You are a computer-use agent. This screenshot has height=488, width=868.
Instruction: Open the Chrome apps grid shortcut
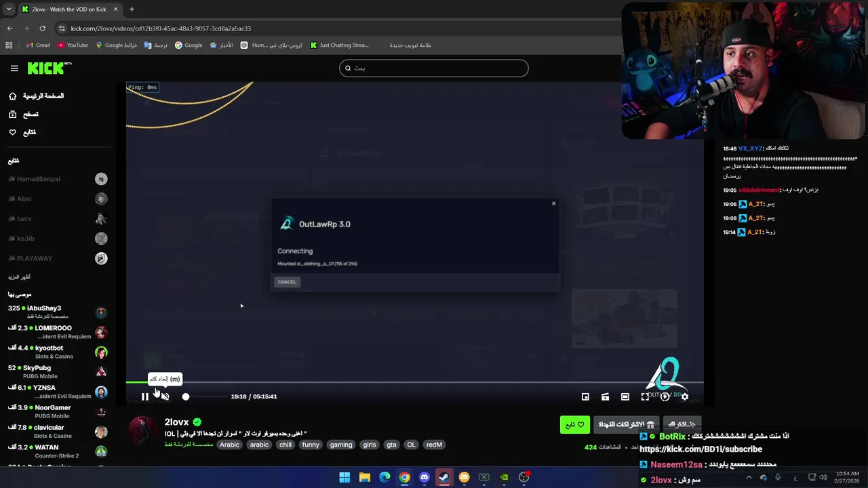9,45
